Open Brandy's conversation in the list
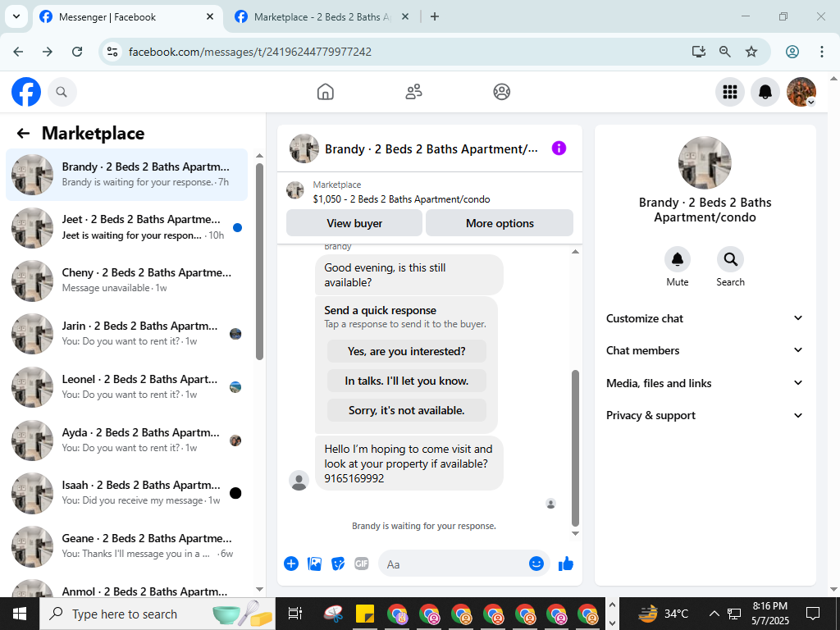840x630 pixels. pos(127,175)
